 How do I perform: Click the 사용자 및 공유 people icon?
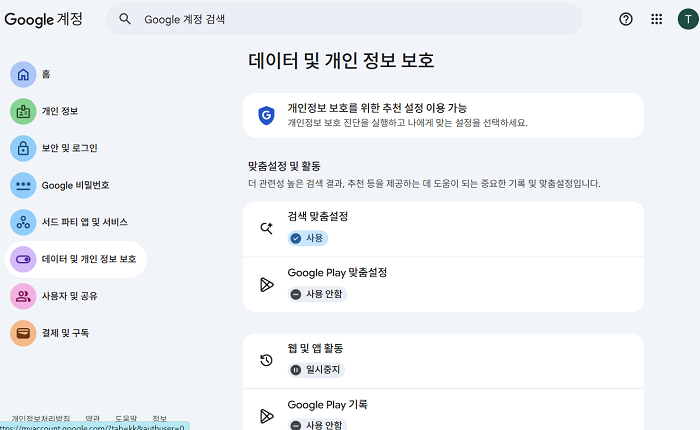tap(23, 296)
